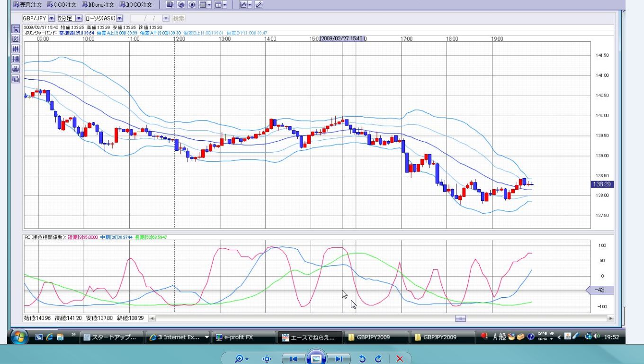644x364 pixels.
Task: Click the save copy icon in left sidebar
Action: 16,79
